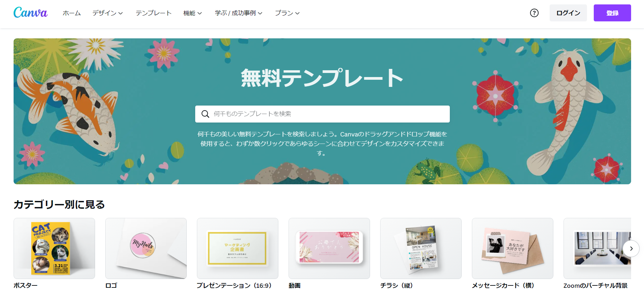Expand the デザイン dropdown menu
The image size is (644, 299).
108,13
